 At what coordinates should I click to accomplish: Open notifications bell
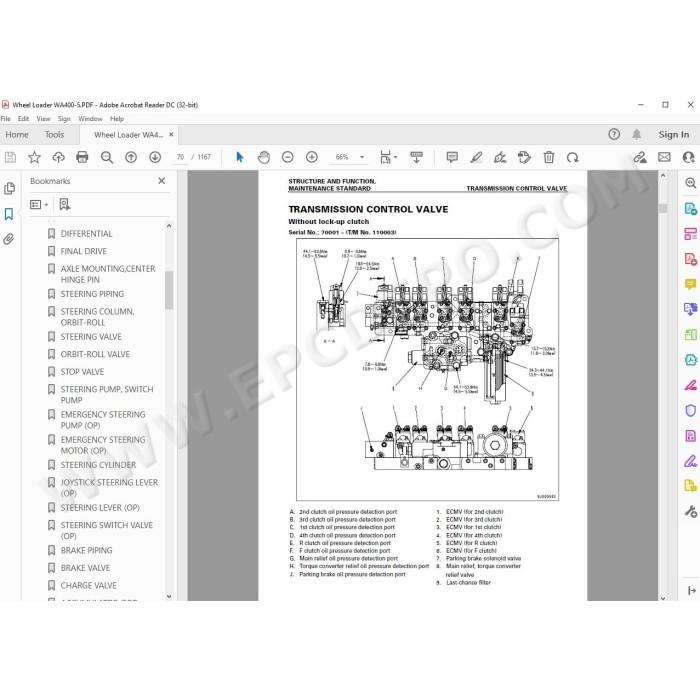pyautogui.click(x=637, y=134)
